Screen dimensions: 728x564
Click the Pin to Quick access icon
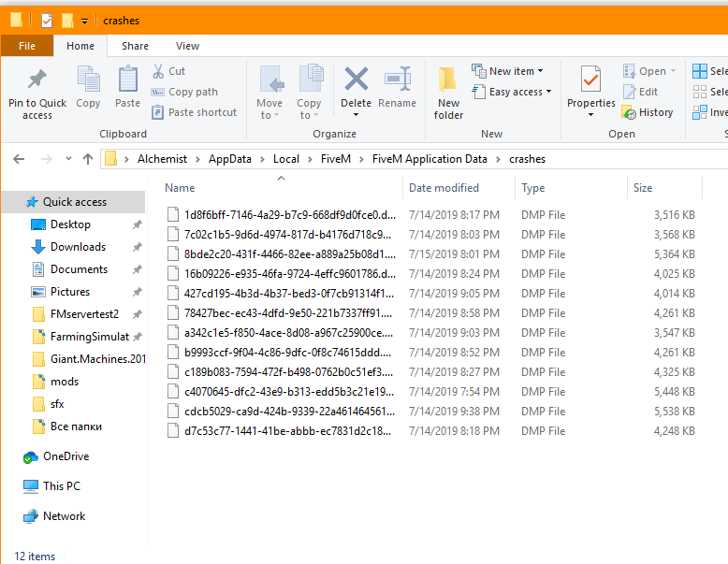[37, 79]
